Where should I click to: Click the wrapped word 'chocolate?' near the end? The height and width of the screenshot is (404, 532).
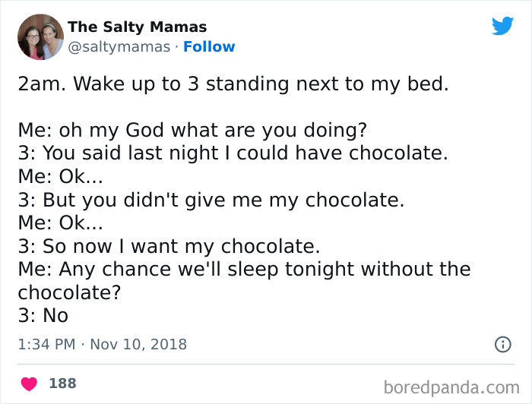click(x=69, y=293)
